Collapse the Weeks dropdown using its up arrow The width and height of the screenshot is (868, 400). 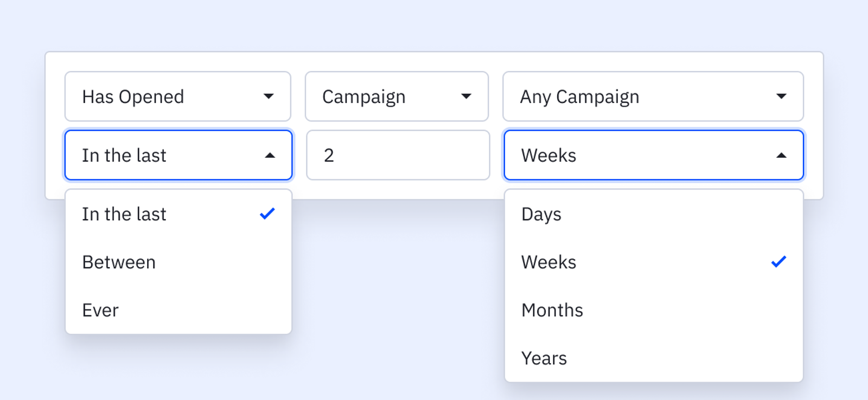pyautogui.click(x=781, y=156)
